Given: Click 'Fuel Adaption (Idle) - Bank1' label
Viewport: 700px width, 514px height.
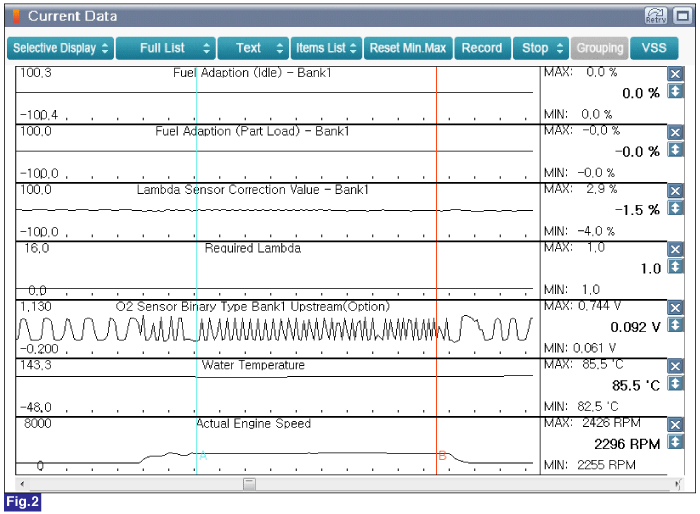Looking at the screenshot, I should (252, 73).
